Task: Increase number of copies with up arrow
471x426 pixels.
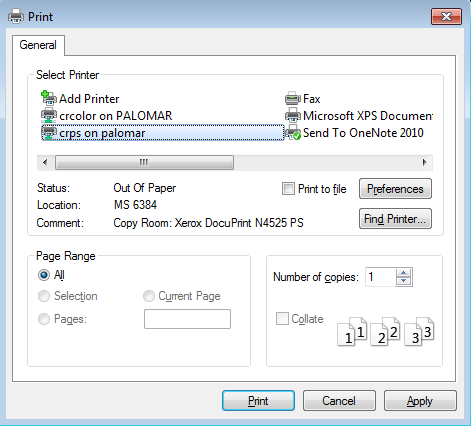Action: 404,272
